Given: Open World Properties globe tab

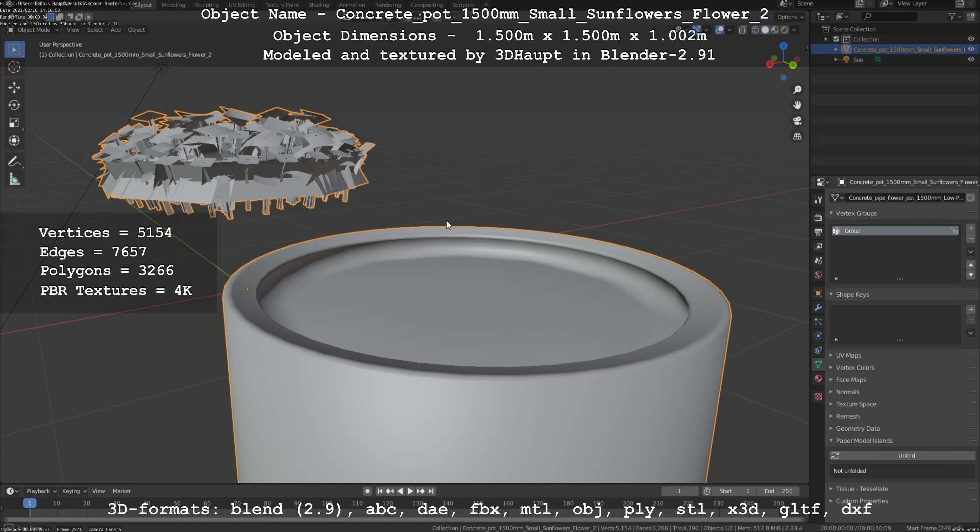Looking at the screenshot, I should [818, 275].
